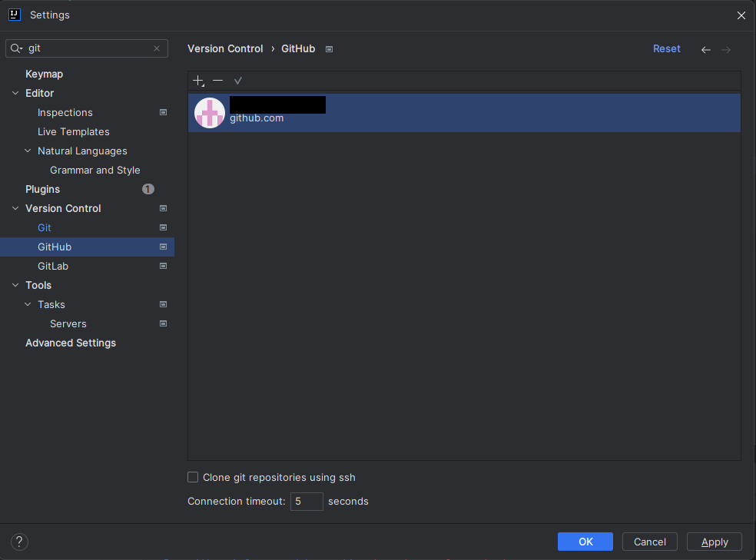
Task: Open Advanced Settings page
Action: (x=71, y=343)
